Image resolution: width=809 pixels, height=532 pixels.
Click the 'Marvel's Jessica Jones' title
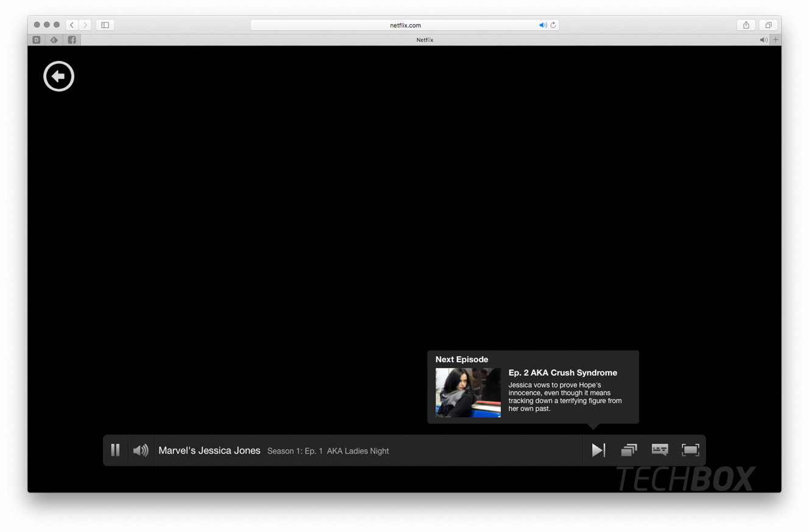pos(210,450)
